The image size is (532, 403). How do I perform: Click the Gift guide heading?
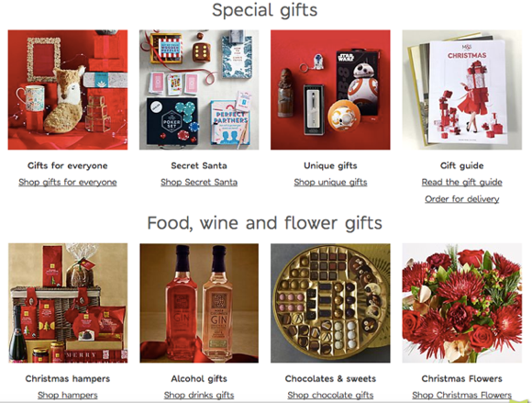(462, 165)
